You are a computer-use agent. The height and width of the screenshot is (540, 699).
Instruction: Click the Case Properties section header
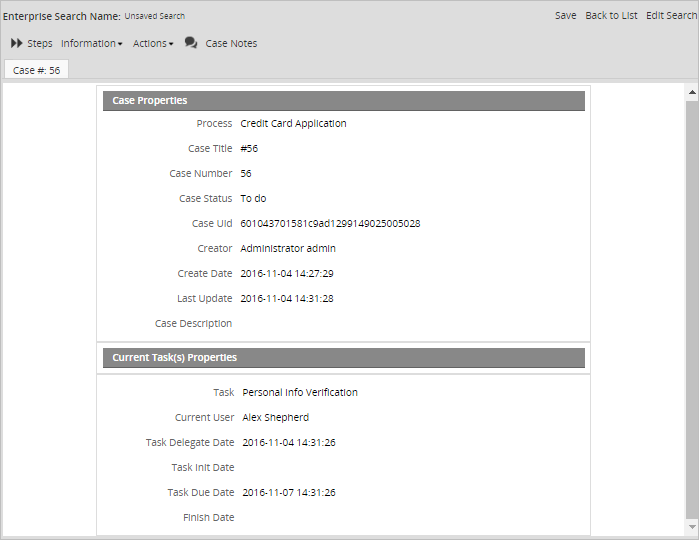tap(343, 101)
